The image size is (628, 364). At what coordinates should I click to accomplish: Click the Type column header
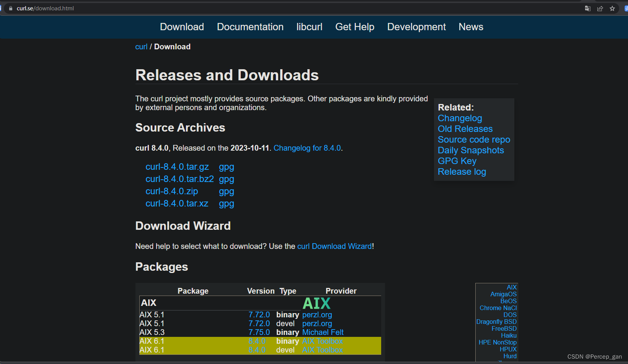288,291
